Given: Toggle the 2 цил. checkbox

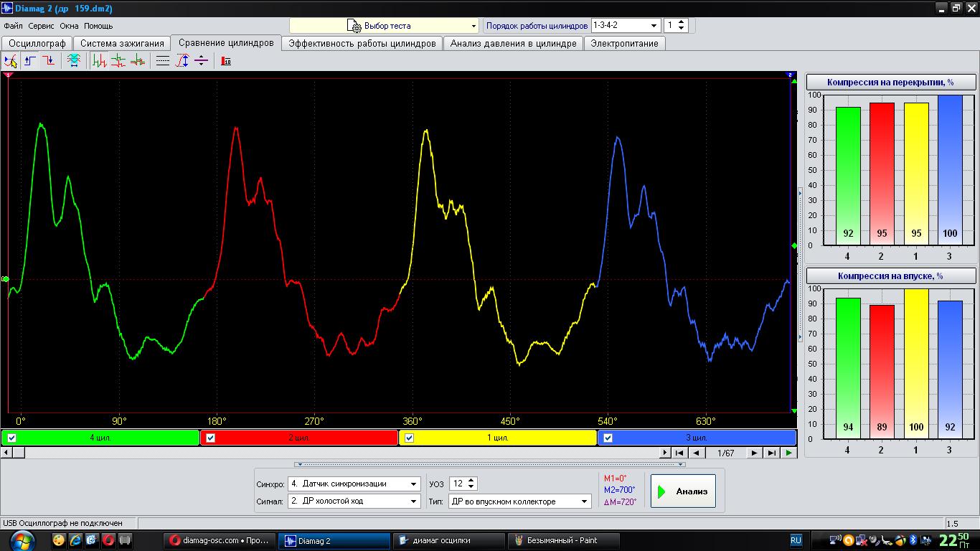Looking at the screenshot, I should pyautogui.click(x=210, y=438).
